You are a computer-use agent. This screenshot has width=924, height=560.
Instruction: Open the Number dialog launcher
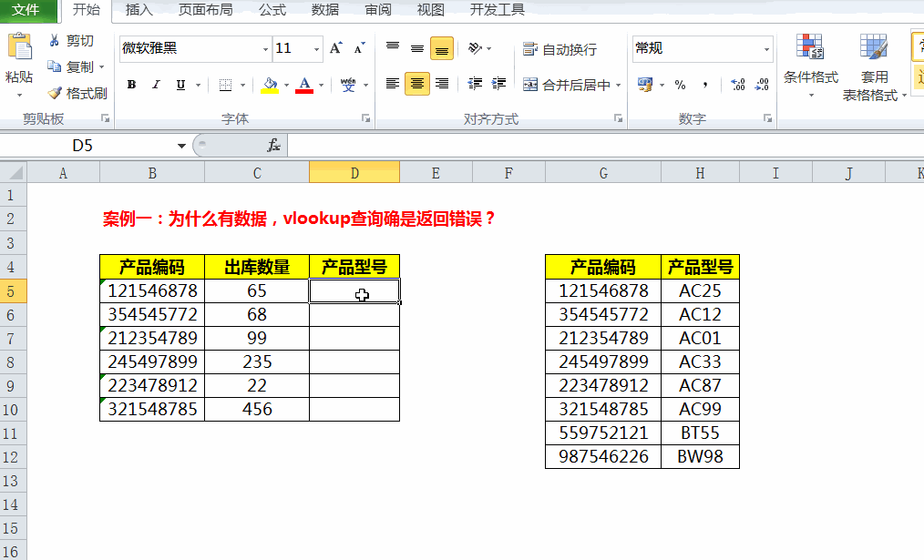point(768,119)
